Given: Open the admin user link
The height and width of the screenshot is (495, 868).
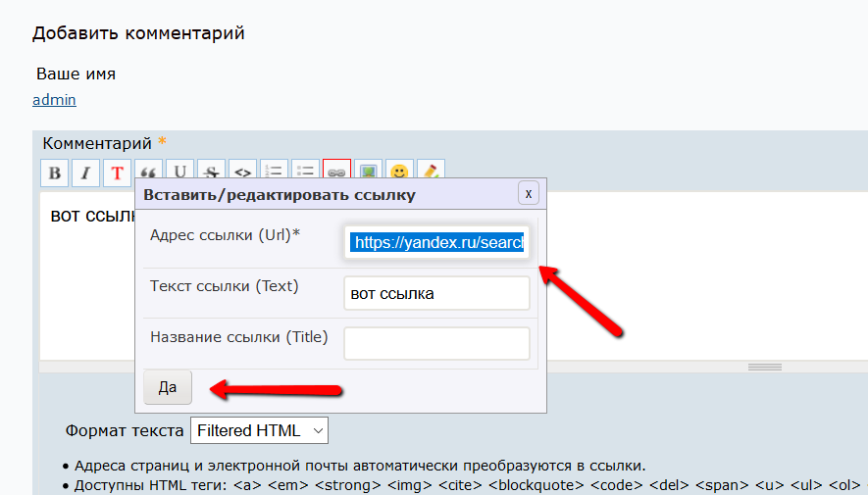Looking at the screenshot, I should [x=54, y=99].
